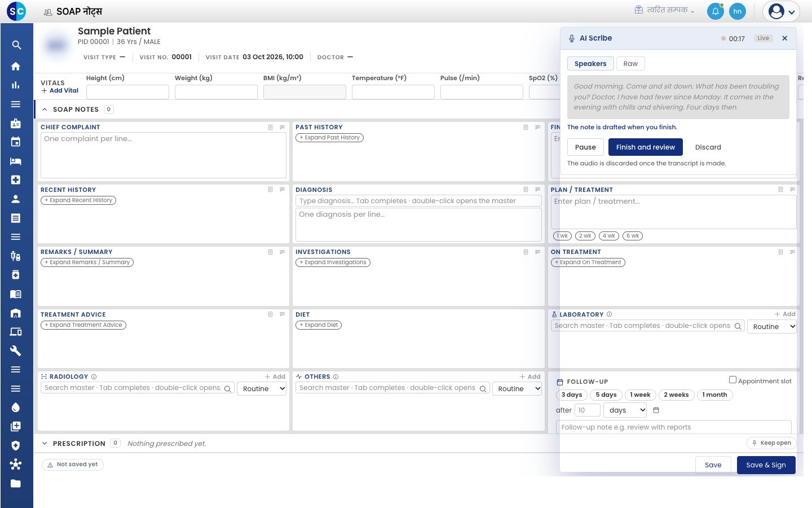Select the 2 weeks follow-up chip

pyautogui.click(x=676, y=395)
